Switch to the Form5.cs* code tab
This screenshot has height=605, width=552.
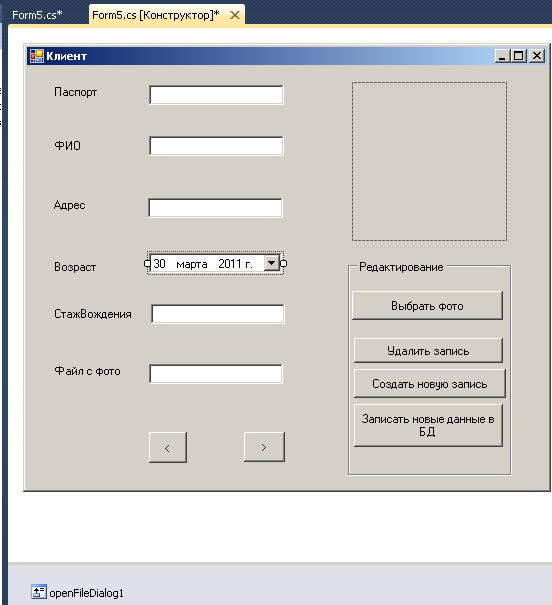(37, 15)
